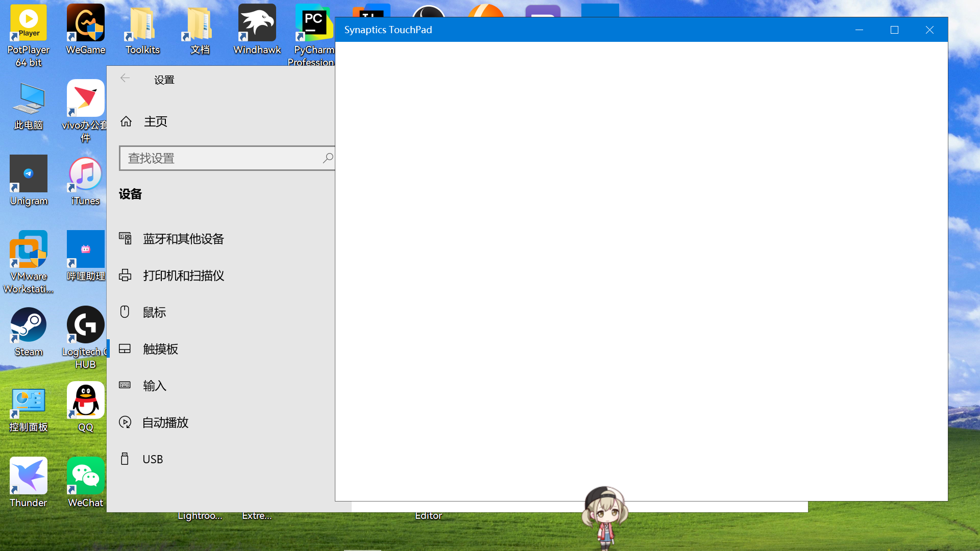Open 蓝牙和其他设备 settings page
The image size is (980, 551).
[220, 239]
